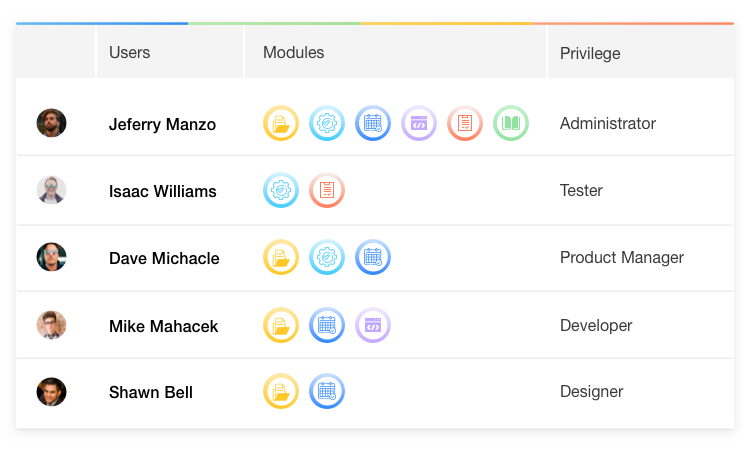Open Jeferry Manzo's avatar photo
Image resolution: width=750 pixels, height=450 pixels.
tap(51, 123)
